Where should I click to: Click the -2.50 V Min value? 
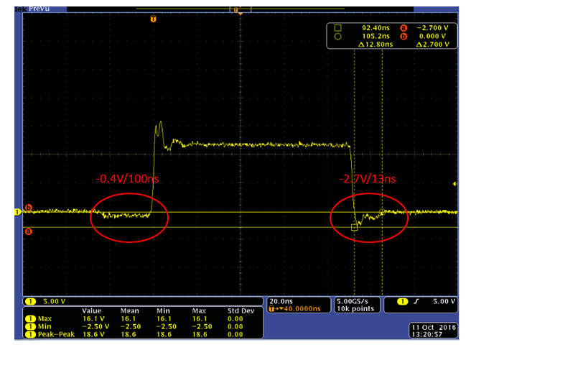click(x=96, y=326)
